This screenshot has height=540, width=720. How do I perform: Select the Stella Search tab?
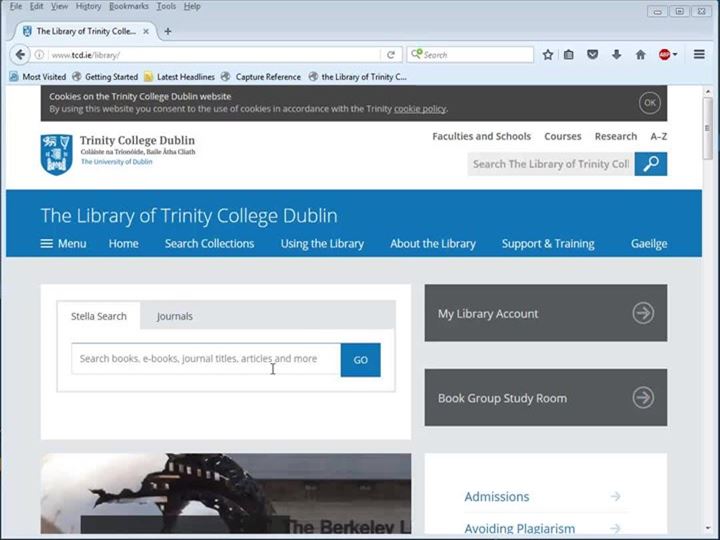click(x=98, y=316)
